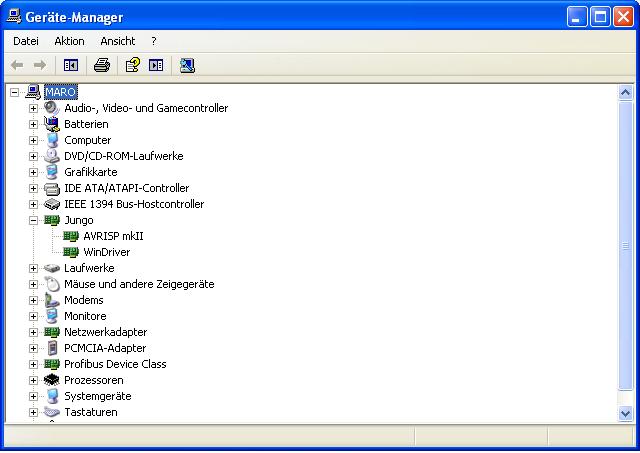Expand the Profibus Device Class node
Screen dimensions: 640x453
pos(33,364)
